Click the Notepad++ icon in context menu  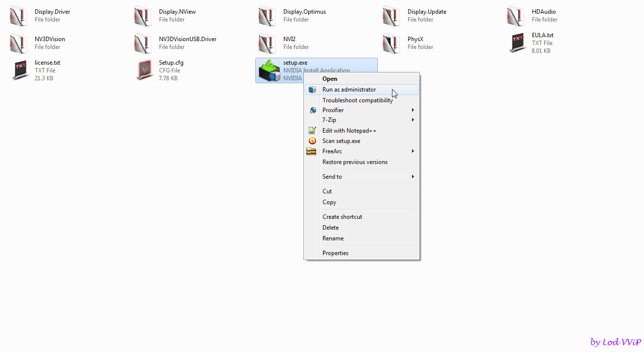(x=312, y=131)
